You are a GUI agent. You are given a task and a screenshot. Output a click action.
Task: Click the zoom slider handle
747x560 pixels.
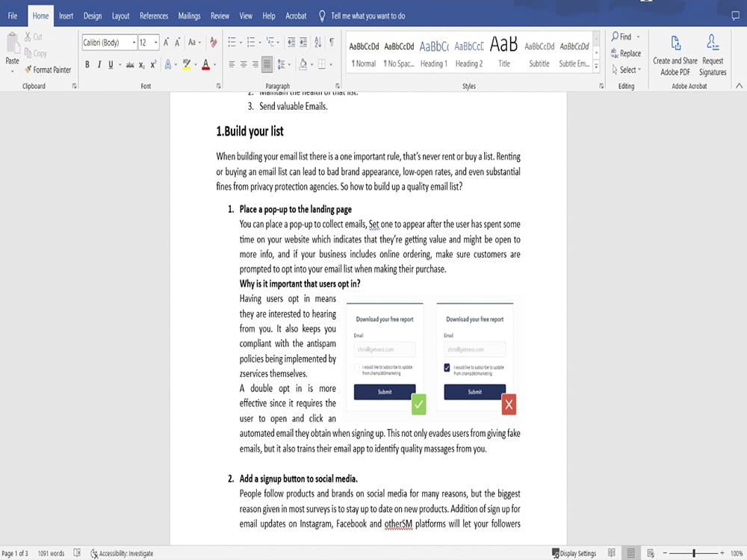click(694, 553)
